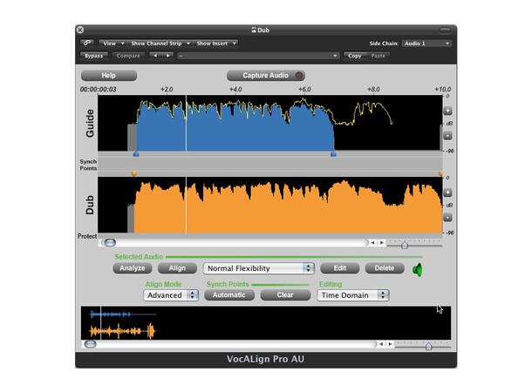Click the pill button at title bar right
This screenshot has height=392, width=532.
tap(445, 30)
